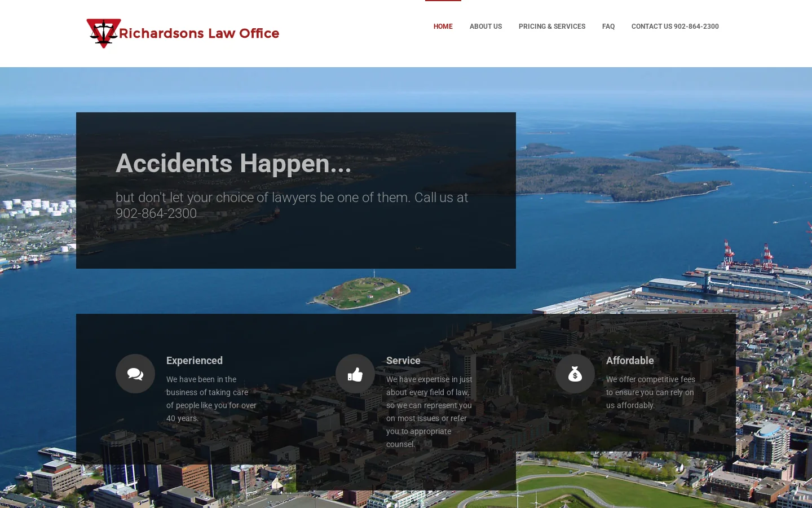Select the Service heading

point(403,361)
